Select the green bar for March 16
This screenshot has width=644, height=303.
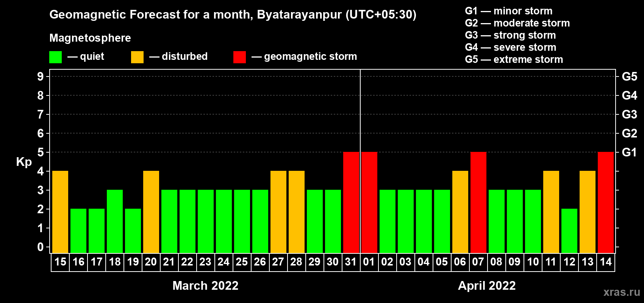78,231
